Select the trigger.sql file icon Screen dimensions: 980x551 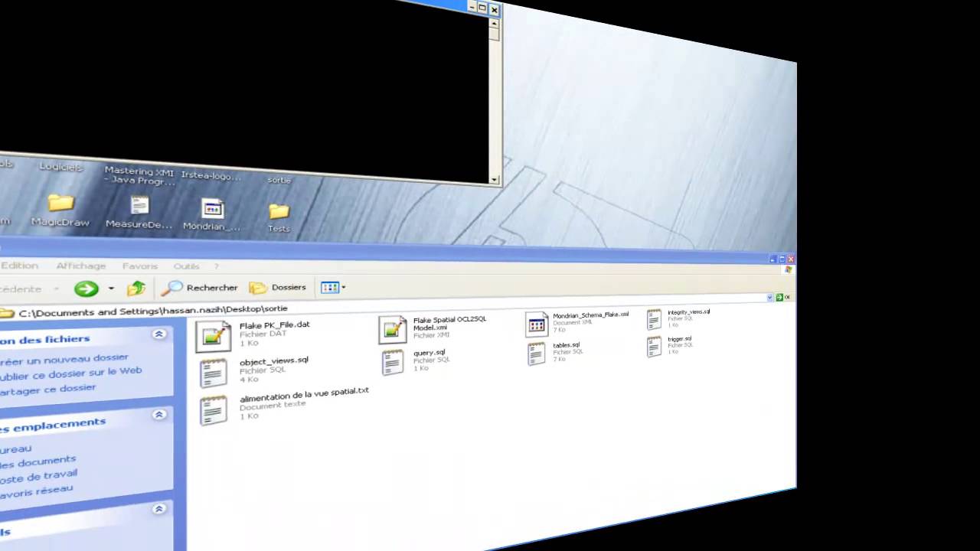click(x=654, y=346)
